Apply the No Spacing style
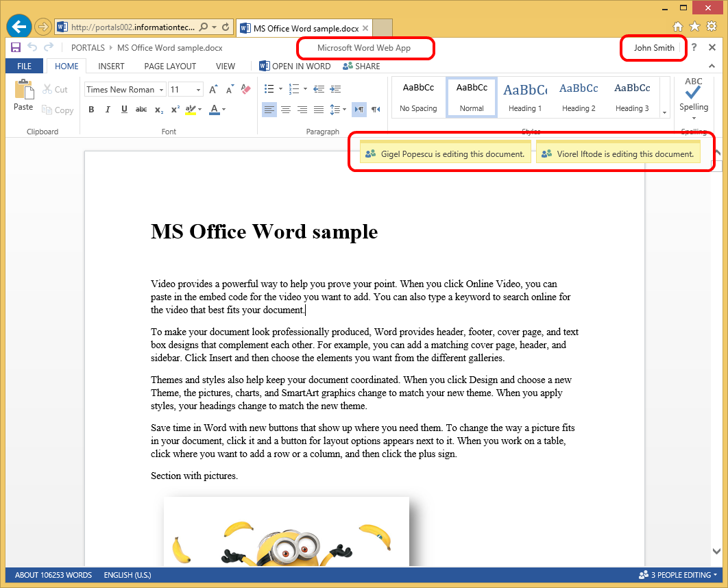The image size is (728, 588). pyautogui.click(x=418, y=97)
